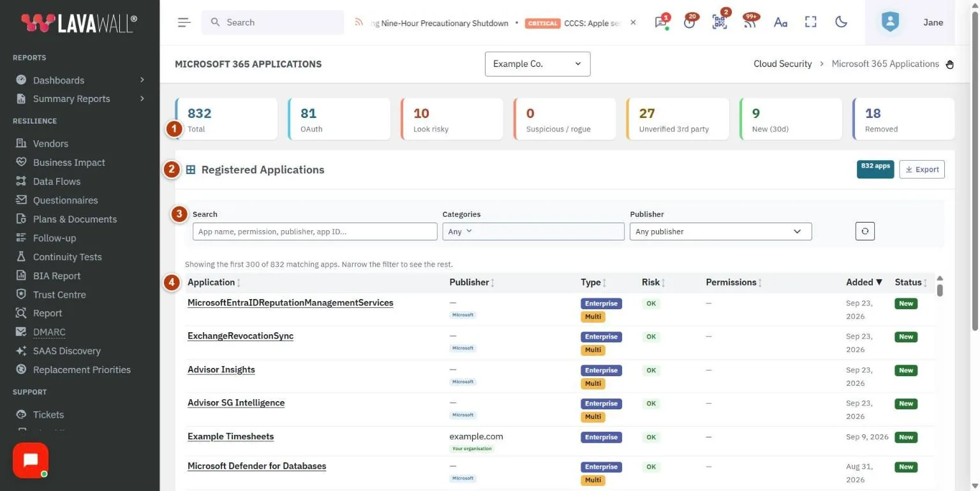Click the top Search box
Image resolution: width=980 pixels, height=491 pixels.
point(272,22)
